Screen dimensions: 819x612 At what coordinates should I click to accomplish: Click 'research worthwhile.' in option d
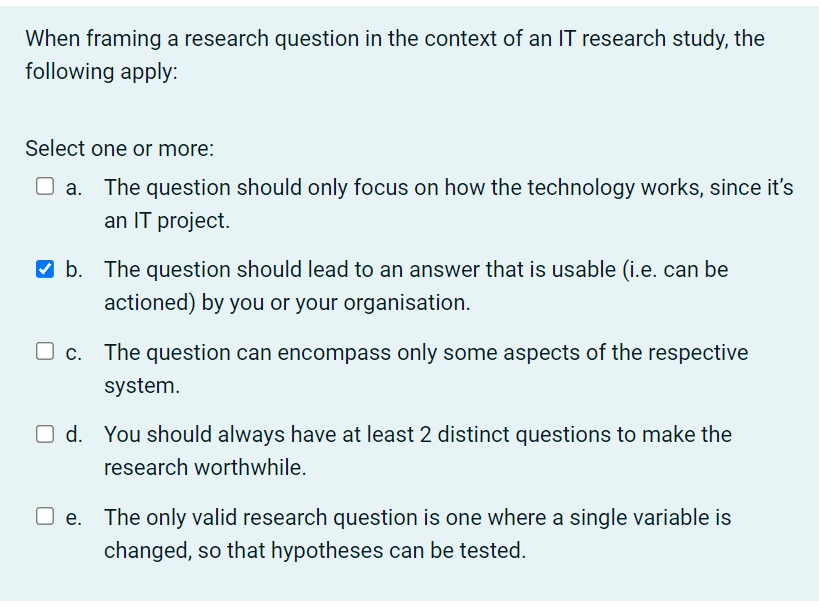click(205, 467)
